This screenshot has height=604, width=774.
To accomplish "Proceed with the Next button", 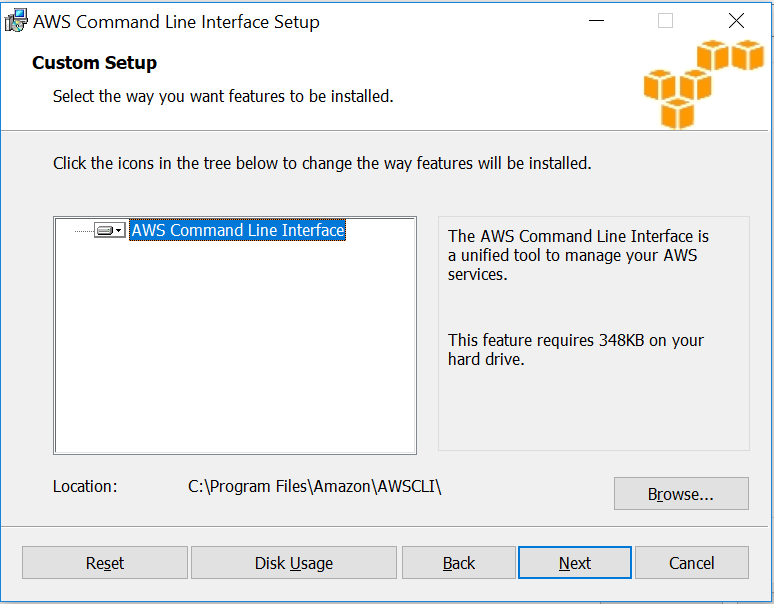I will pos(575,563).
